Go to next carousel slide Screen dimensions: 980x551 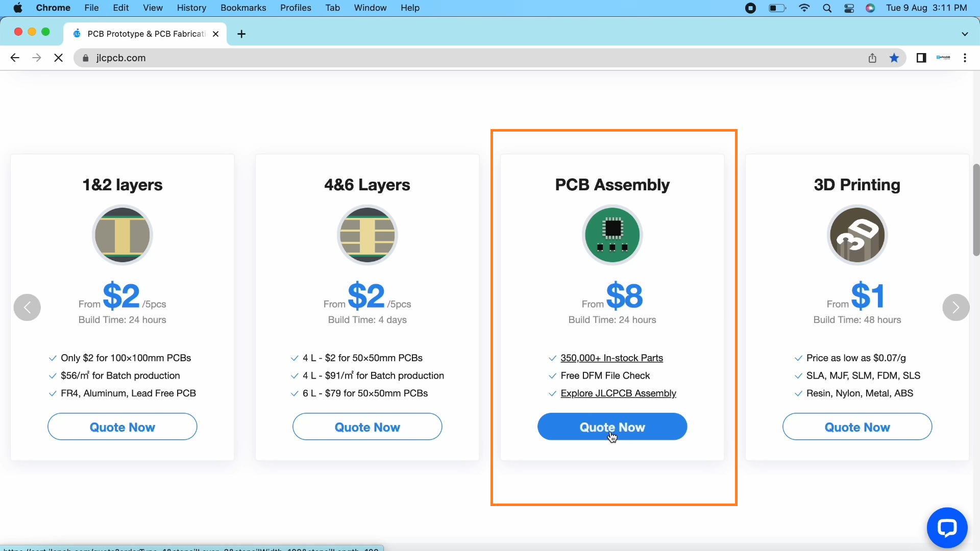[956, 307]
